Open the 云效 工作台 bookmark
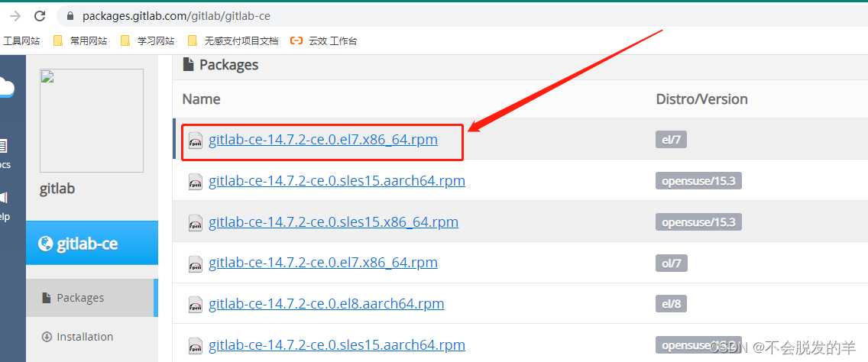868x362 pixels. point(325,41)
